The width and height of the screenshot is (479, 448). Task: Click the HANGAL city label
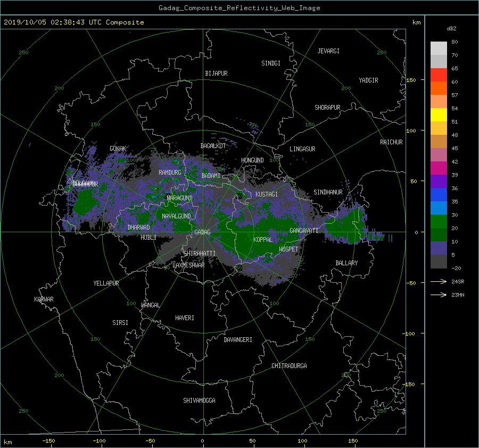coord(150,305)
